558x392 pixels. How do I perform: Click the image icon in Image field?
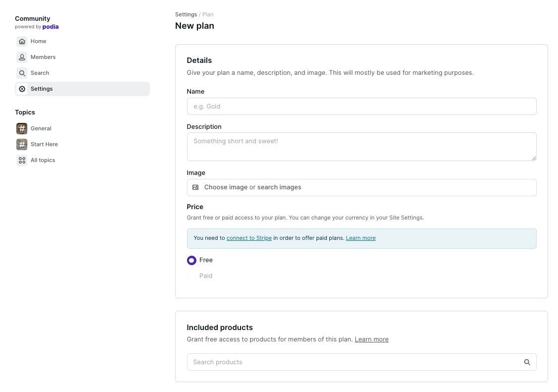pos(195,187)
